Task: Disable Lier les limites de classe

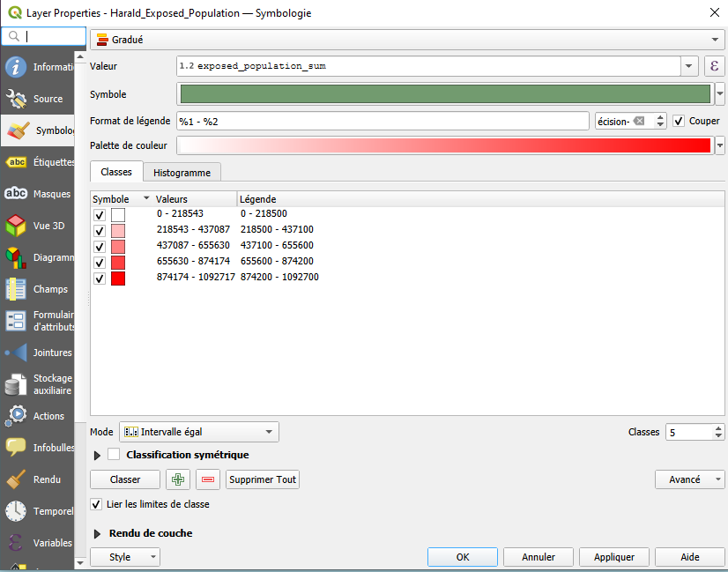Action: [x=97, y=504]
